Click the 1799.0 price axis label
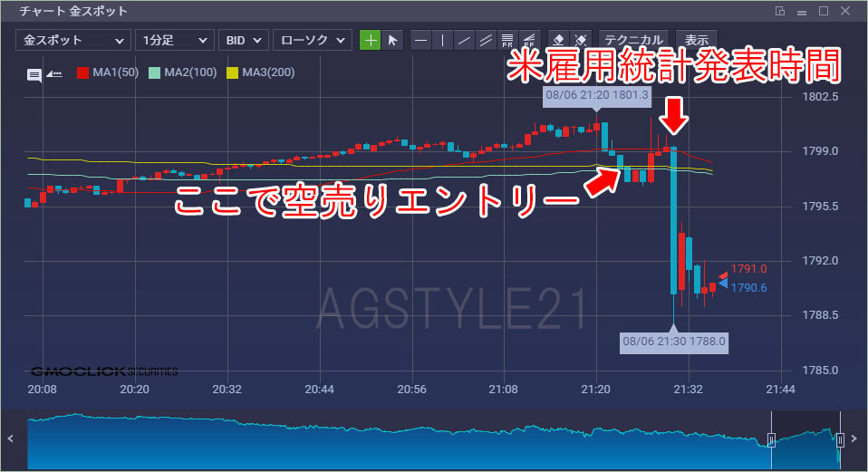This screenshot has width=868, height=472. tap(820, 151)
